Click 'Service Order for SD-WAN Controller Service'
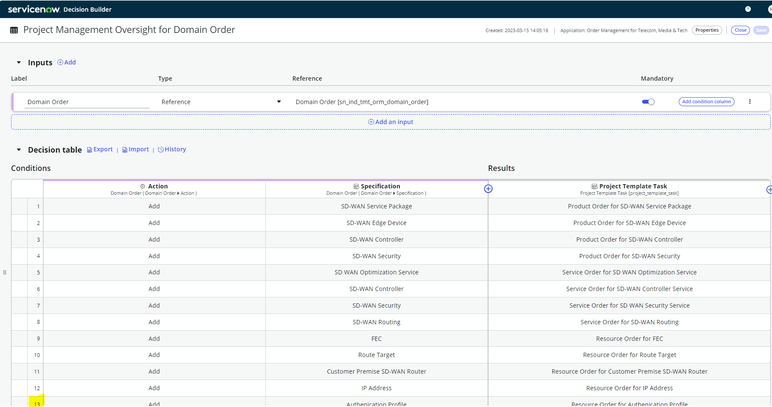The height and width of the screenshot is (407, 772). tap(629, 289)
